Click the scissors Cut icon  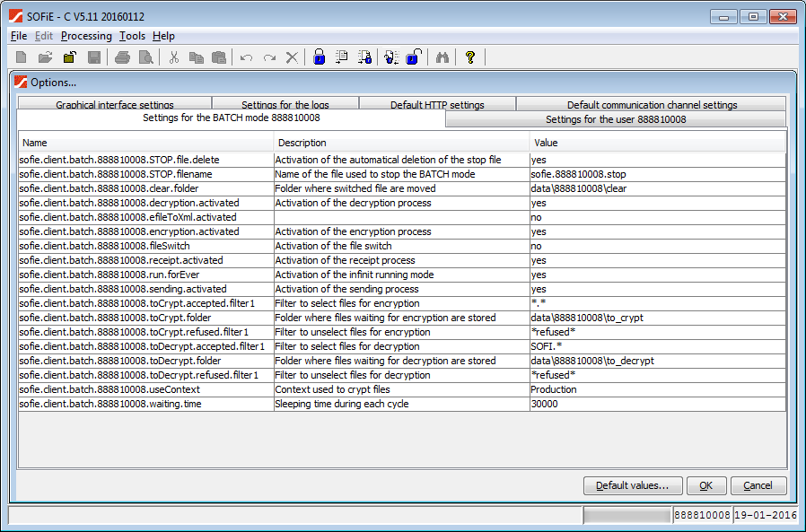click(174, 57)
